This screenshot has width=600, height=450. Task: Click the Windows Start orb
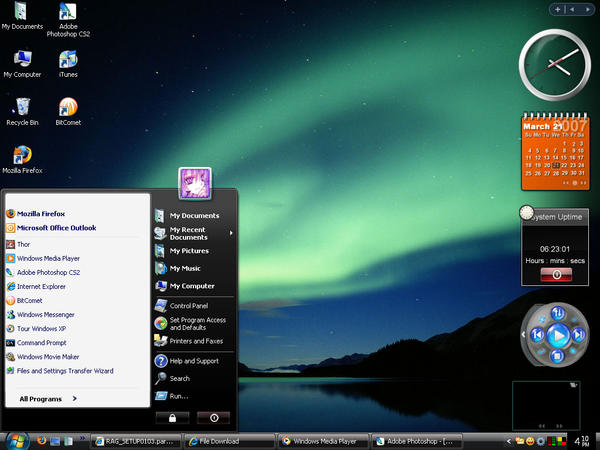(x=16, y=441)
